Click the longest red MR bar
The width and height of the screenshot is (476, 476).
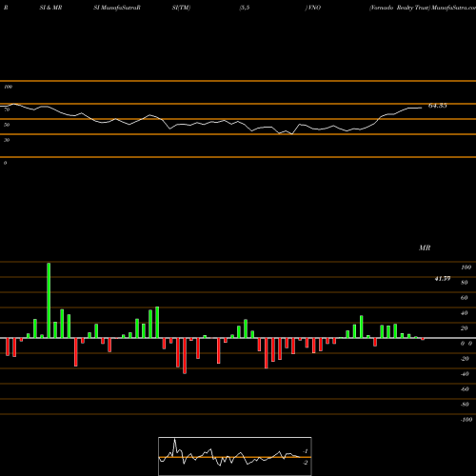[185, 356]
